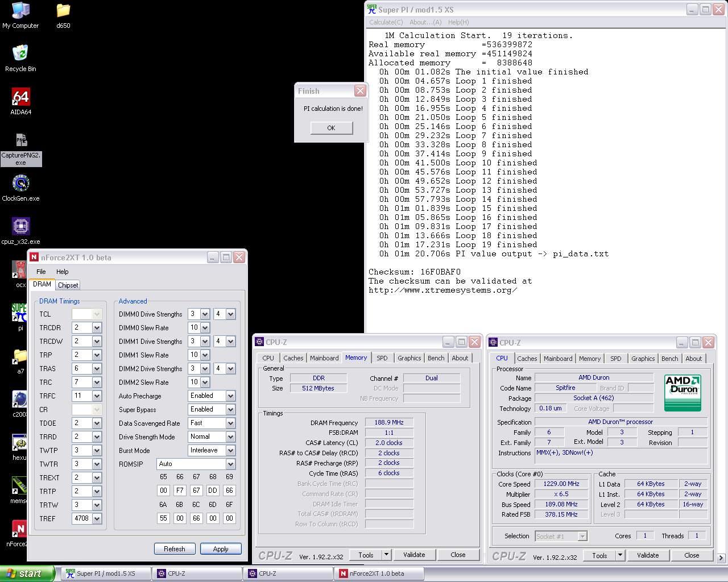Viewport: 728px width, 582px height.
Task: Open Graphics tab in CPU-Z CPU window
Action: click(643, 359)
